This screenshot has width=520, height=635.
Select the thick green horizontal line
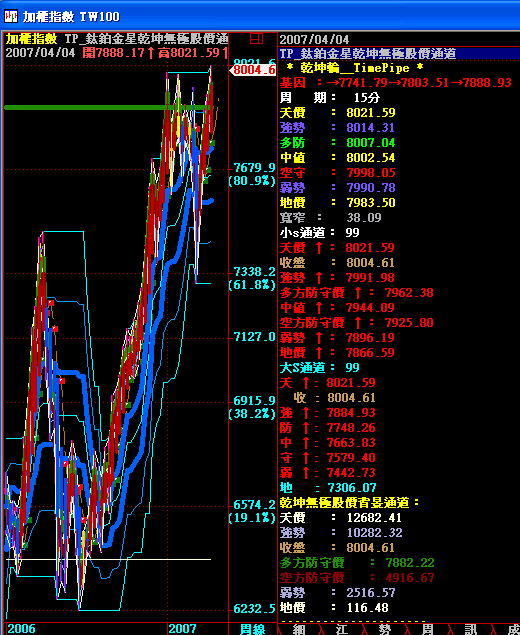(x=109, y=107)
